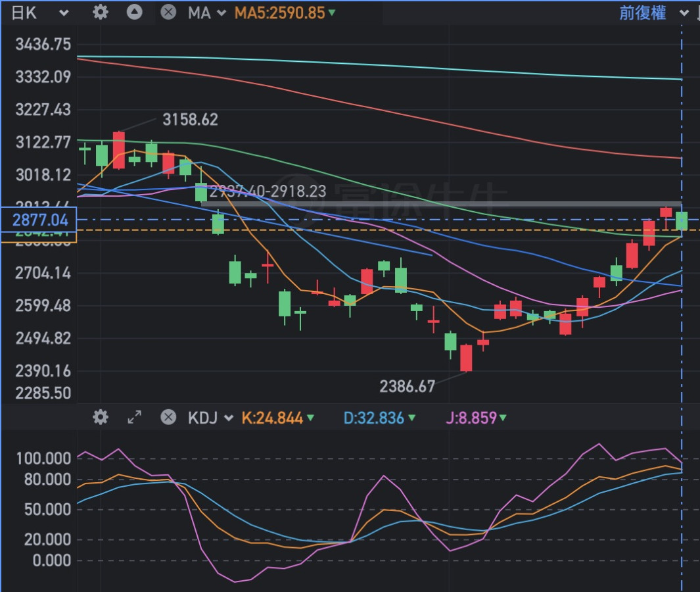This screenshot has height=592, width=700.
Task: Close the KDJ indicator with its X icon
Action: click(168, 417)
